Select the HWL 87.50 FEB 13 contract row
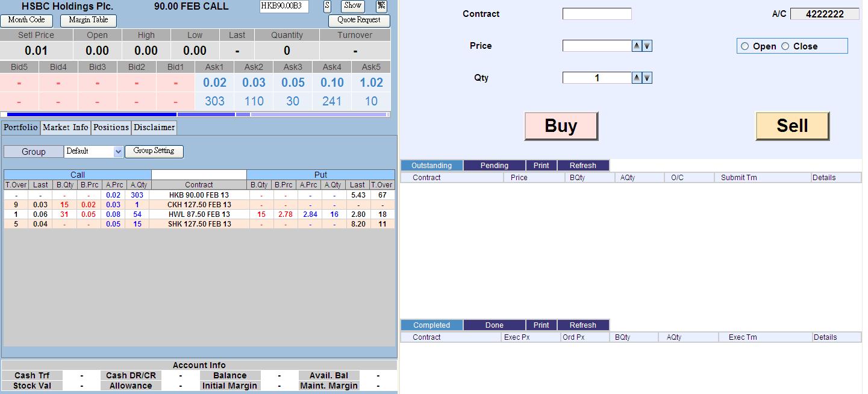Viewport: 868px width, 394px height. coord(199,214)
